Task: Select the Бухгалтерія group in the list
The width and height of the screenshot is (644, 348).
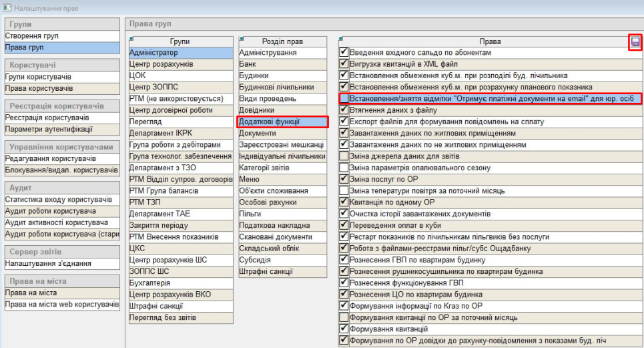Action: click(150, 283)
